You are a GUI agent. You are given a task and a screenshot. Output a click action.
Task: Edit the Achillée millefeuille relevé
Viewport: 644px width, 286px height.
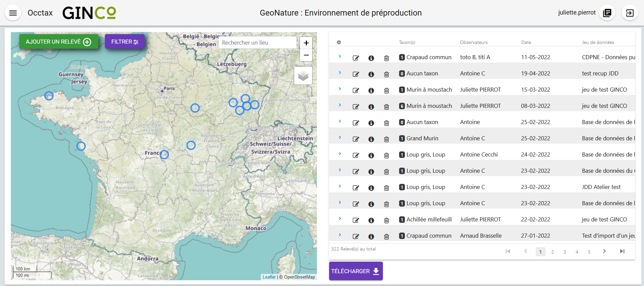(x=356, y=220)
